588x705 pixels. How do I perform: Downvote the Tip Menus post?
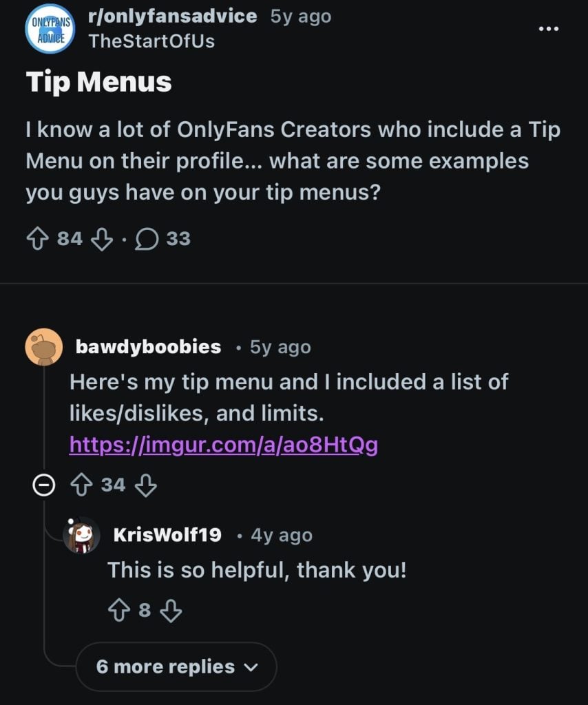(102, 239)
